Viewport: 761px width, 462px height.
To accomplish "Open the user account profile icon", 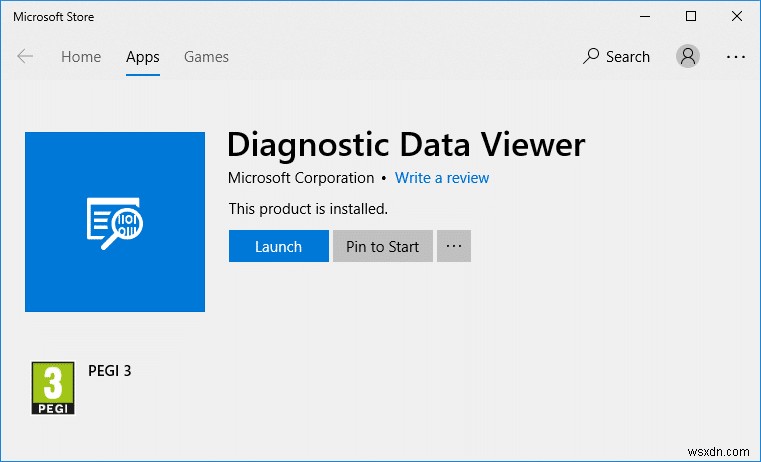I will [688, 57].
